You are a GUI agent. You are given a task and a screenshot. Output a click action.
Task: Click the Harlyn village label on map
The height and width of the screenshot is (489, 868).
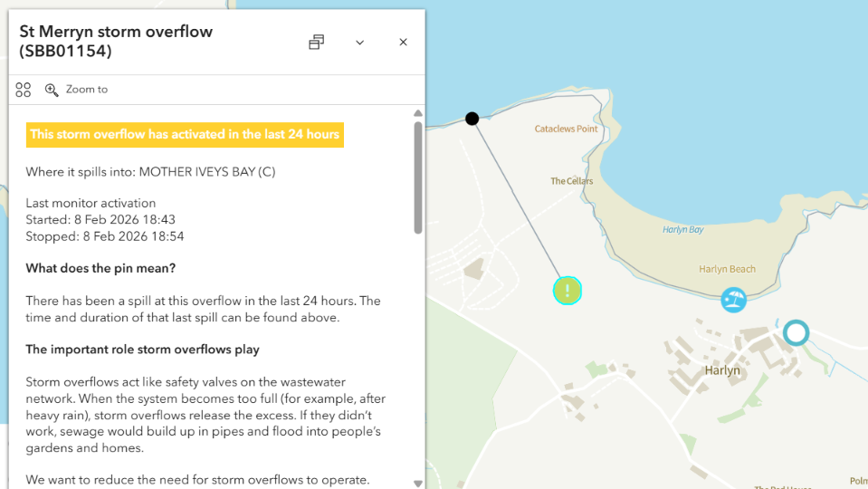click(722, 370)
